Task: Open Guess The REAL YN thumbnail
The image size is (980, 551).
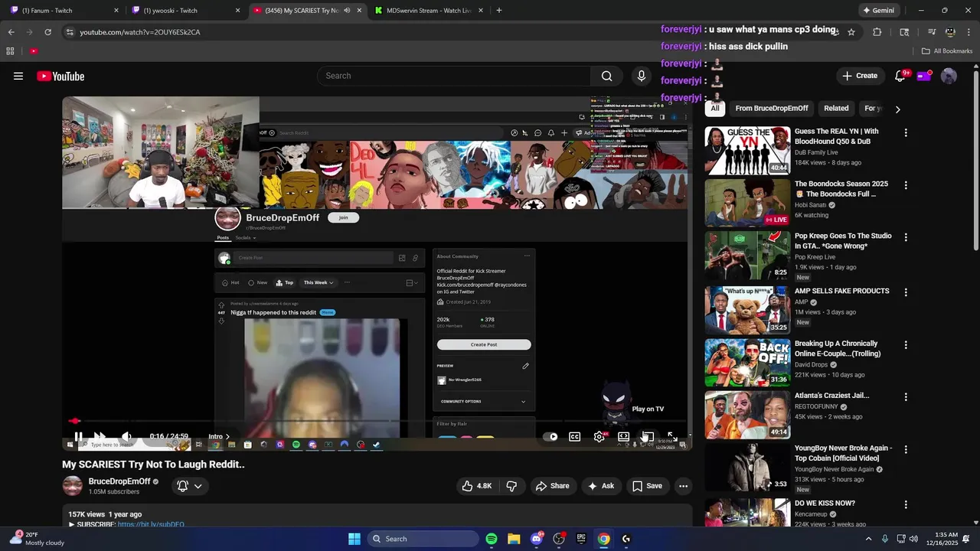Action: [x=747, y=151]
